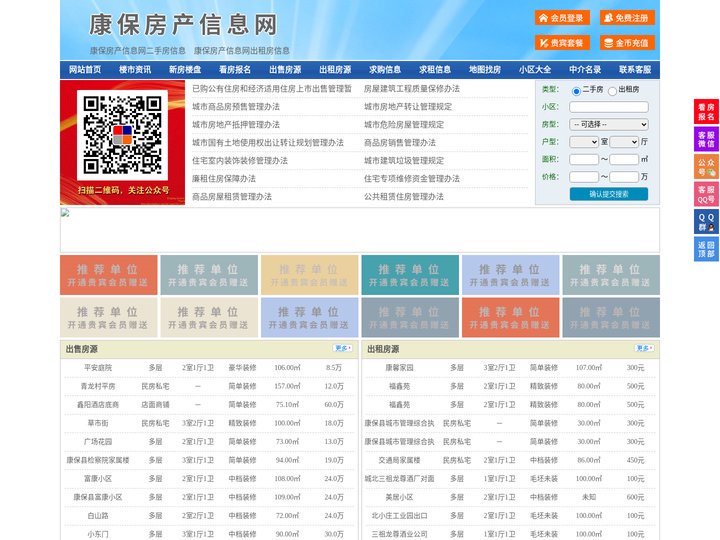Click the red 看房报名 sidebar icon
Screen dimensions: 720x540
(x=706, y=112)
